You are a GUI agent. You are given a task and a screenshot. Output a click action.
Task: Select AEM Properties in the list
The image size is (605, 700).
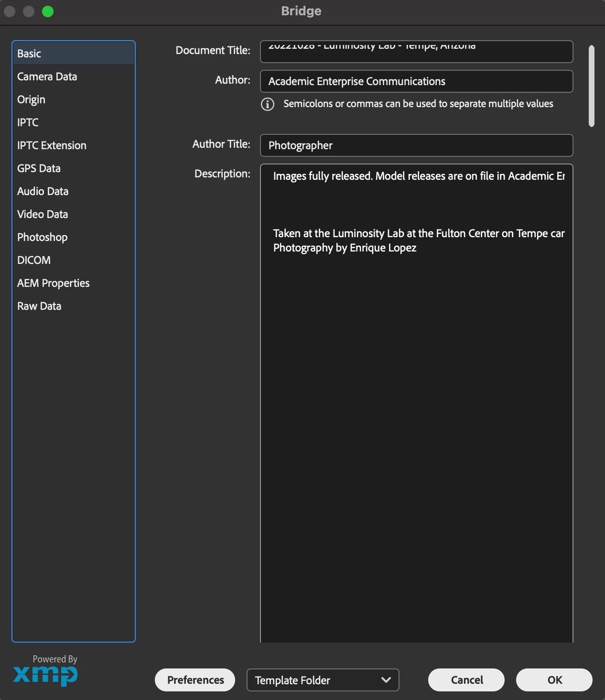click(74, 283)
